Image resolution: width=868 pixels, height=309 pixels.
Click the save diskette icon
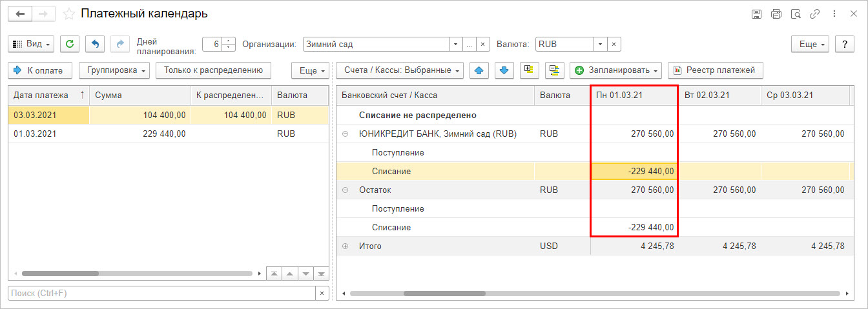coord(757,14)
